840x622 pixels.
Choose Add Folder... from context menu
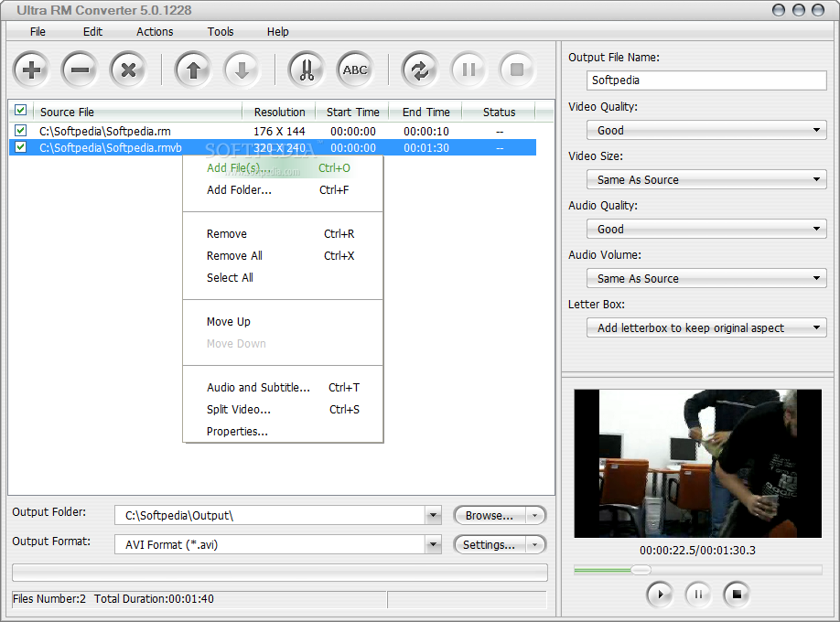click(x=283, y=190)
